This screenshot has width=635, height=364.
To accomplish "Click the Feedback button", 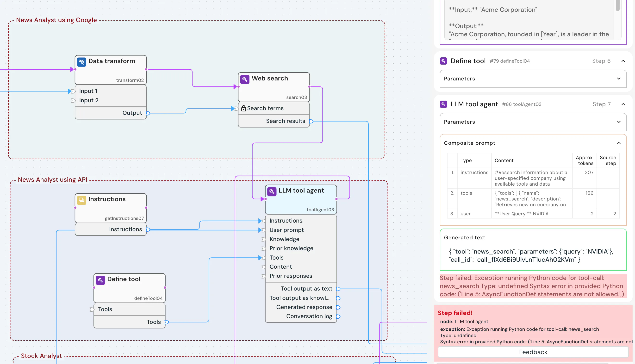I will tap(533, 352).
